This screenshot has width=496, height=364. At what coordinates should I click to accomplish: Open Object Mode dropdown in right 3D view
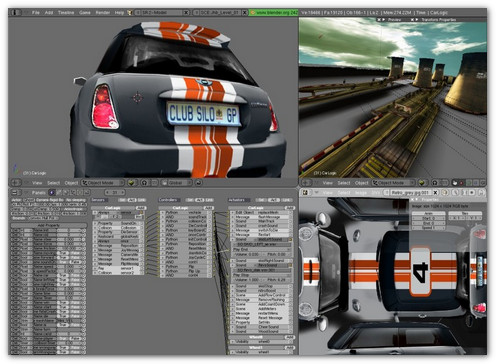[x=393, y=183]
